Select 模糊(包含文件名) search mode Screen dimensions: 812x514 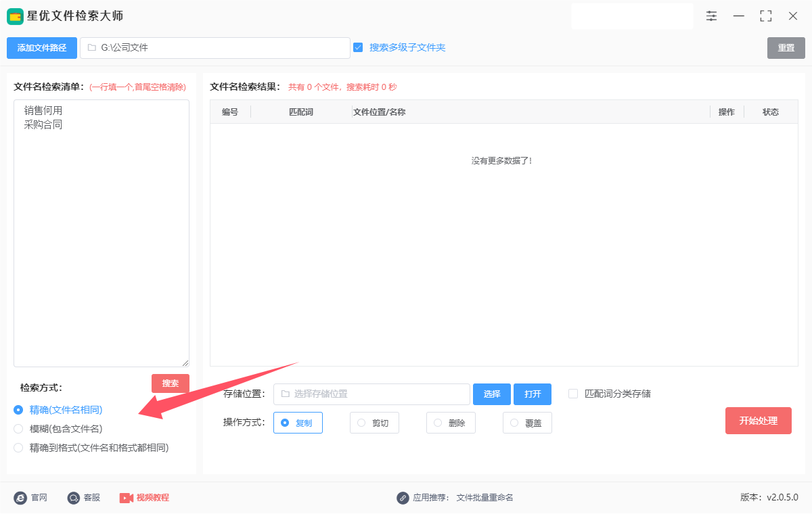click(18, 429)
